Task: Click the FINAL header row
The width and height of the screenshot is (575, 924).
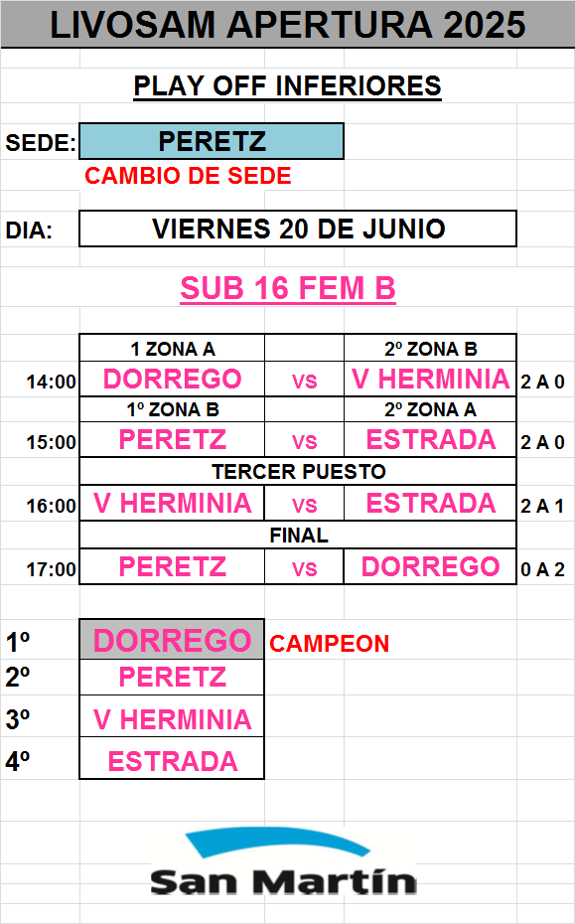Action: point(298,536)
